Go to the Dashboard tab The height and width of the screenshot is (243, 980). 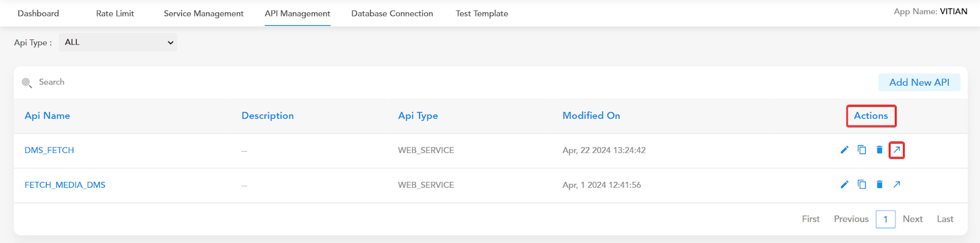coord(39,13)
